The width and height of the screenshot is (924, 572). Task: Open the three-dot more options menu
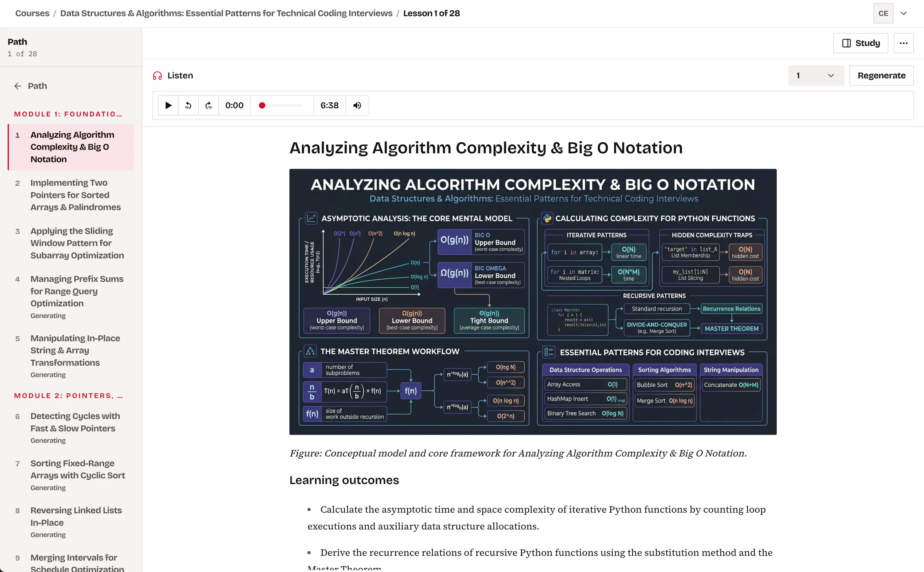pos(904,43)
